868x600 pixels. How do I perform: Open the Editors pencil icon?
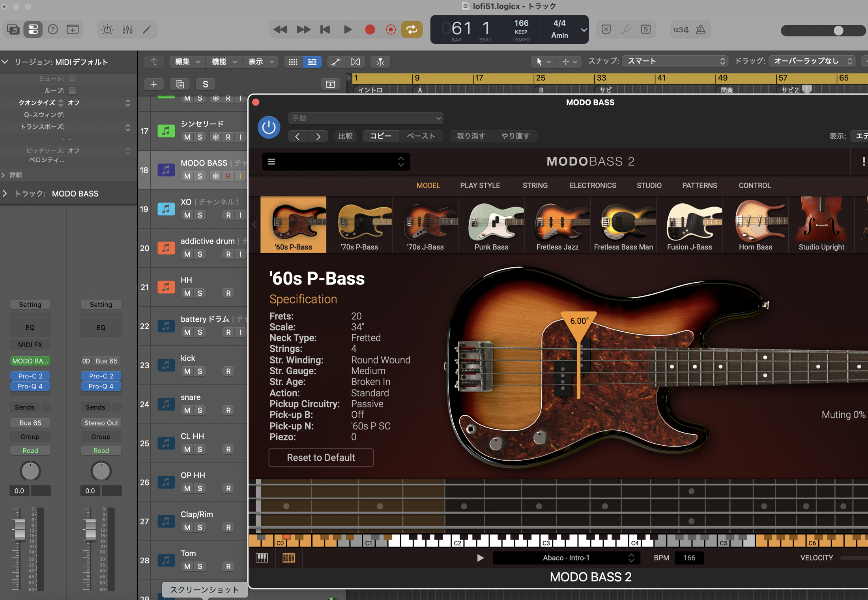click(147, 30)
